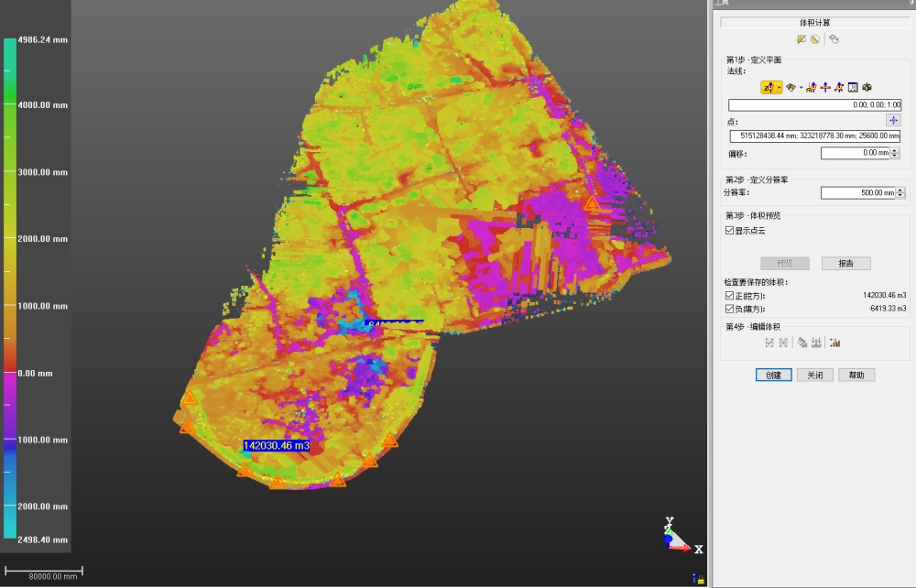
Task: Uncheck the 负(填方) volume checkbox
Action: click(730, 310)
